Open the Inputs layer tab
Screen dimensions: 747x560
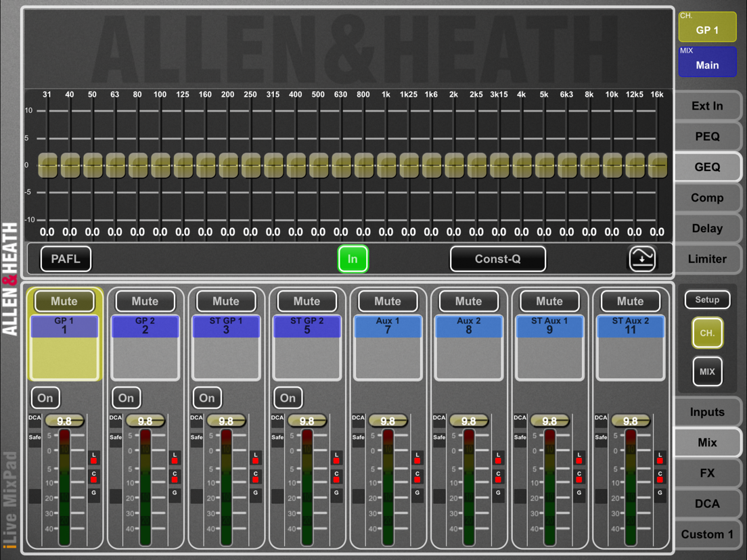[708, 412]
